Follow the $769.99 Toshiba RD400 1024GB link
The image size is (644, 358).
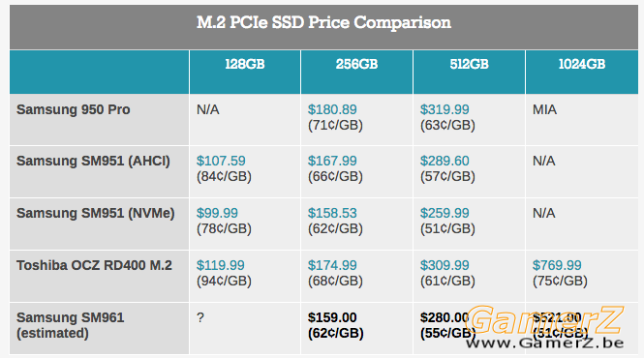click(557, 265)
